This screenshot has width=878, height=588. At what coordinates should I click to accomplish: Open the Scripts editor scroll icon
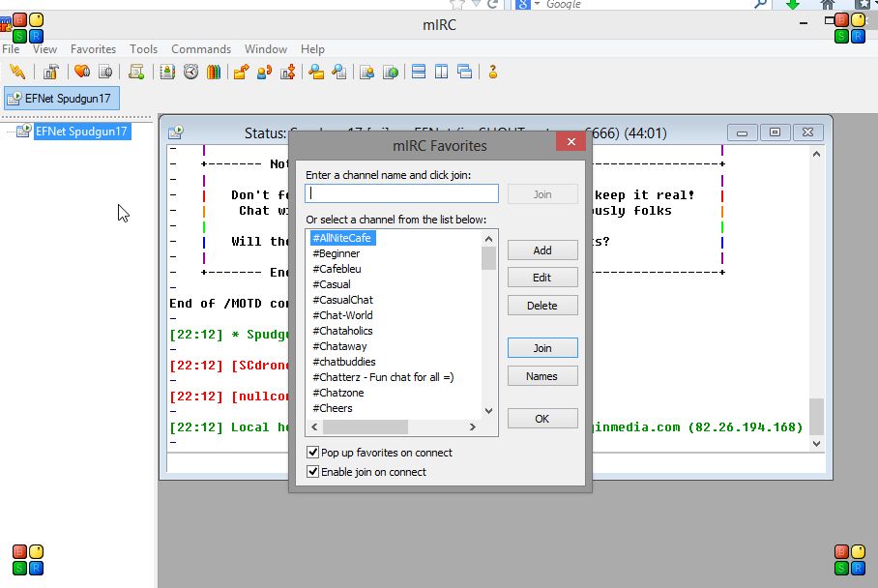pos(136,72)
